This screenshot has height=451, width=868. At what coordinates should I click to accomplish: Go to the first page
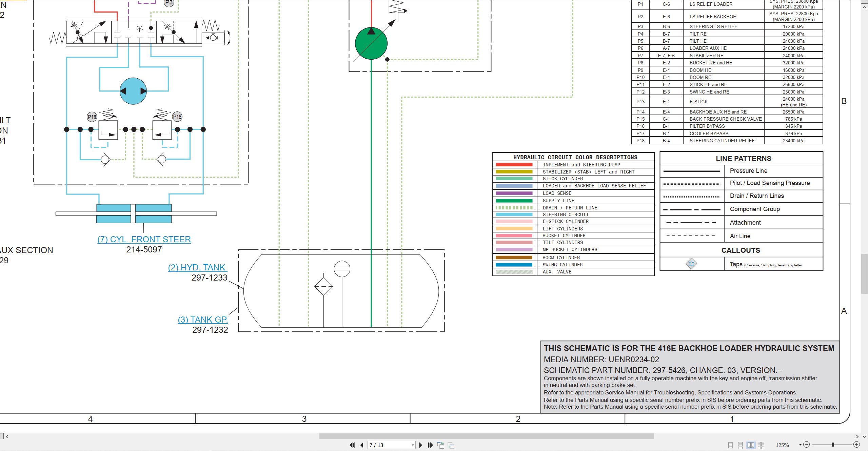[x=352, y=445]
